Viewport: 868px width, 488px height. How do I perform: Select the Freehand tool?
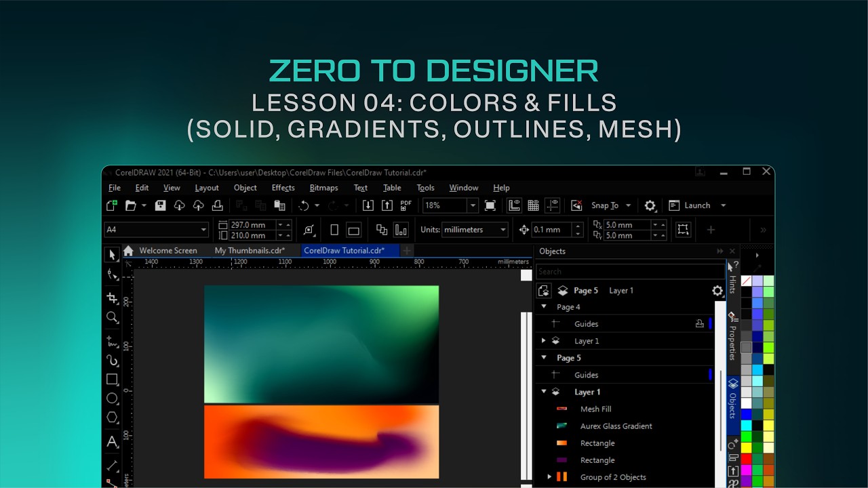(113, 341)
